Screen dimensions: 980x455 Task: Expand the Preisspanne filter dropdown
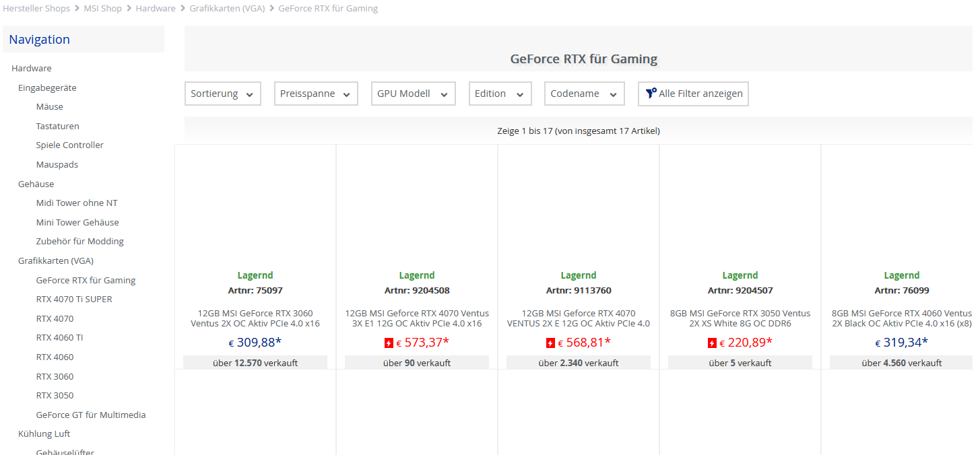click(315, 94)
